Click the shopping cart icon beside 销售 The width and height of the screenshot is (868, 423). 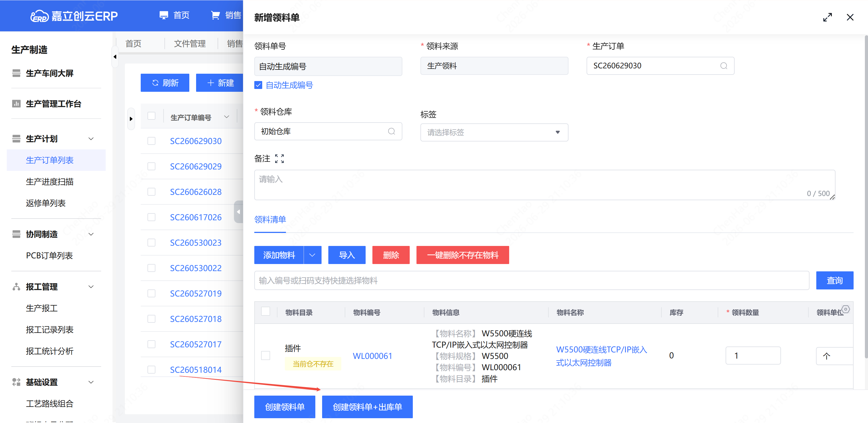(x=215, y=16)
